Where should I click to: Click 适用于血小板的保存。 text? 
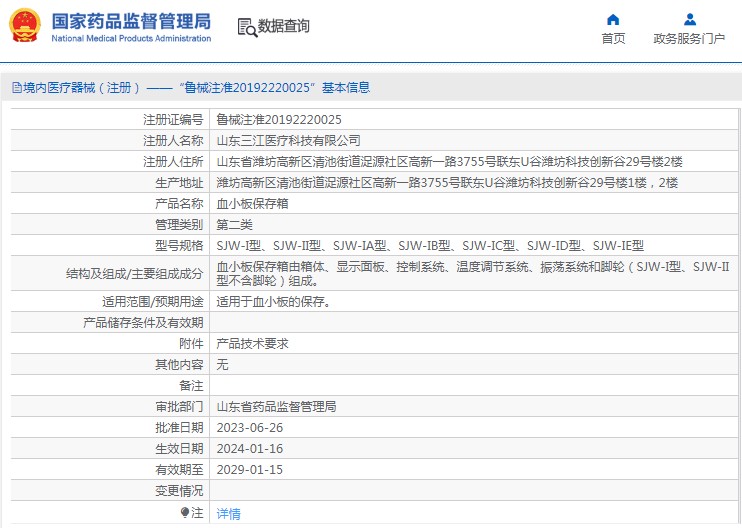[273, 301]
